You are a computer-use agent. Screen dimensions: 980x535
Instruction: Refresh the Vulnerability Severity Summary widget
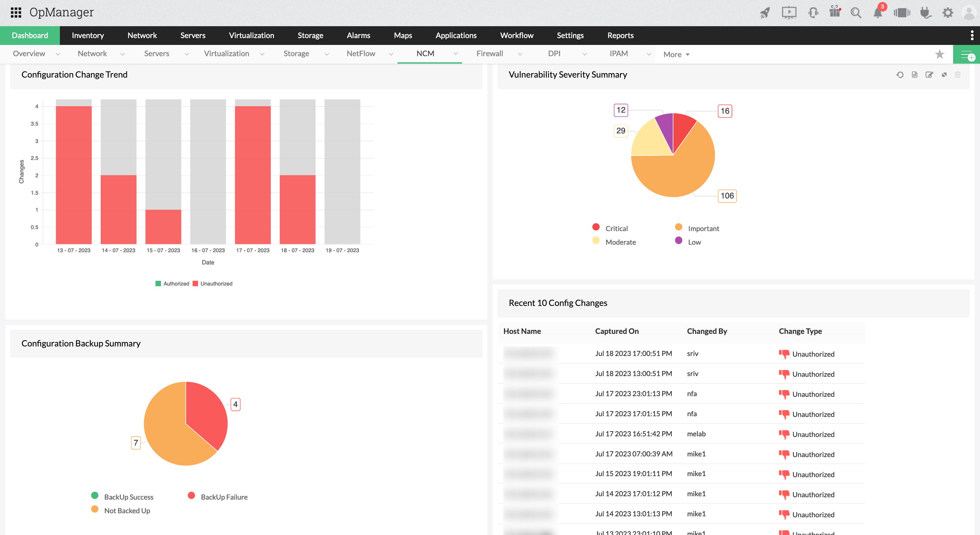[900, 75]
